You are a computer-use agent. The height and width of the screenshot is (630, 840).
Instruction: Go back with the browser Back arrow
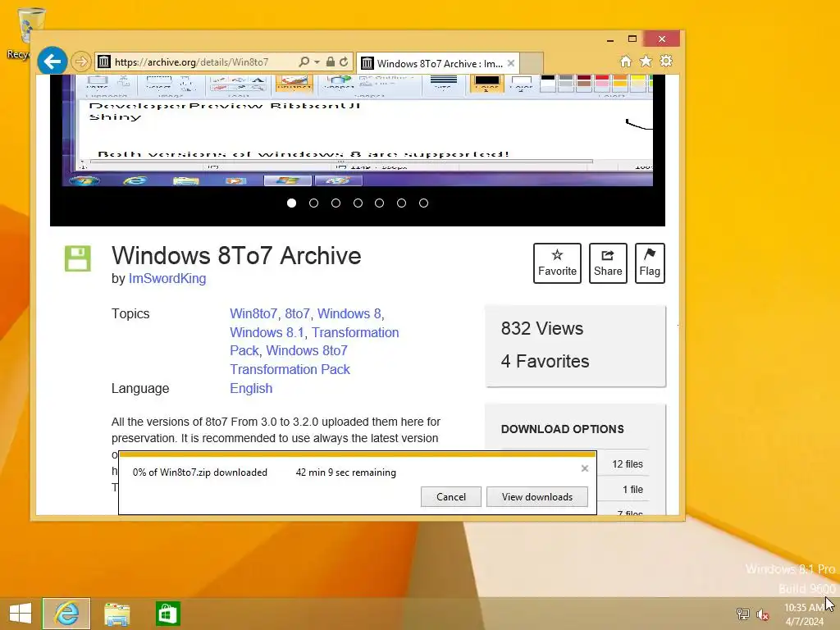click(x=52, y=62)
